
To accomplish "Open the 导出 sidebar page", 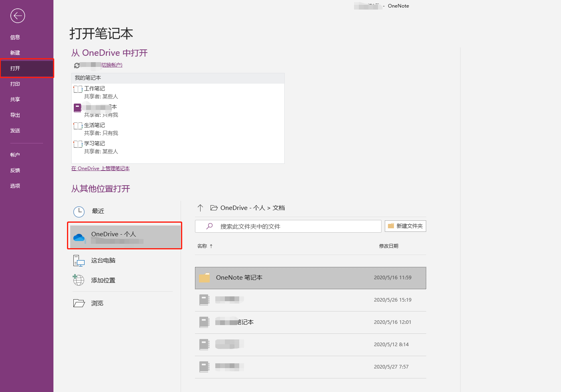I will pos(15,115).
